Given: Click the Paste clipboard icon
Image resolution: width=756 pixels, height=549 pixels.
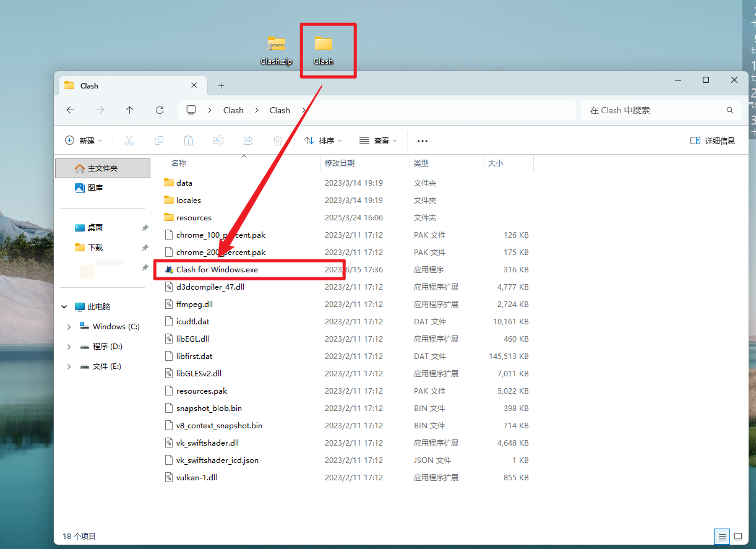Looking at the screenshot, I should (x=189, y=141).
